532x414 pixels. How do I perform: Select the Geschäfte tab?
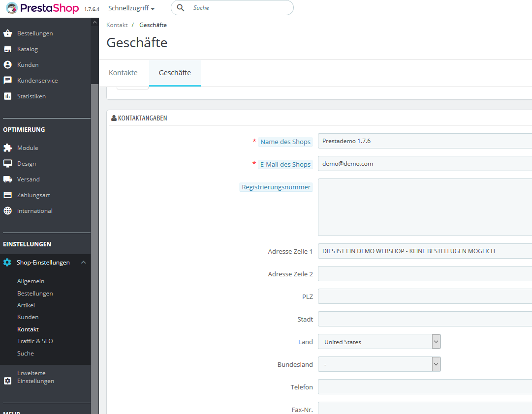pyautogui.click(x=175, y=73)
